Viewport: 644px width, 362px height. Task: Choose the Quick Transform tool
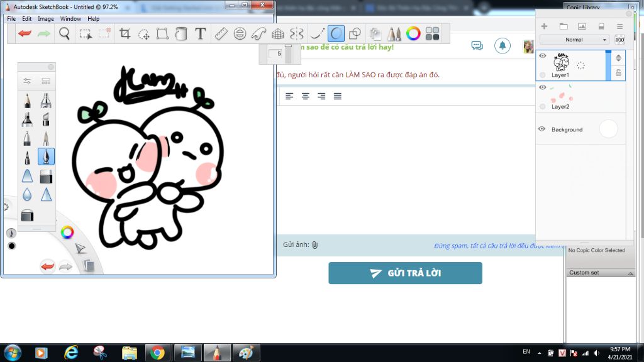144,34
